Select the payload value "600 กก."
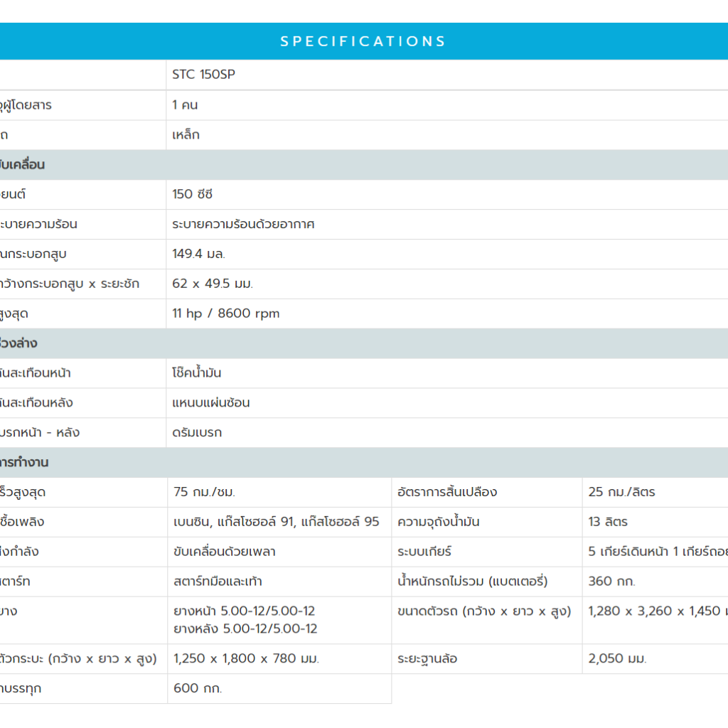This screenshot has width=728, height=728. [198, 688]
